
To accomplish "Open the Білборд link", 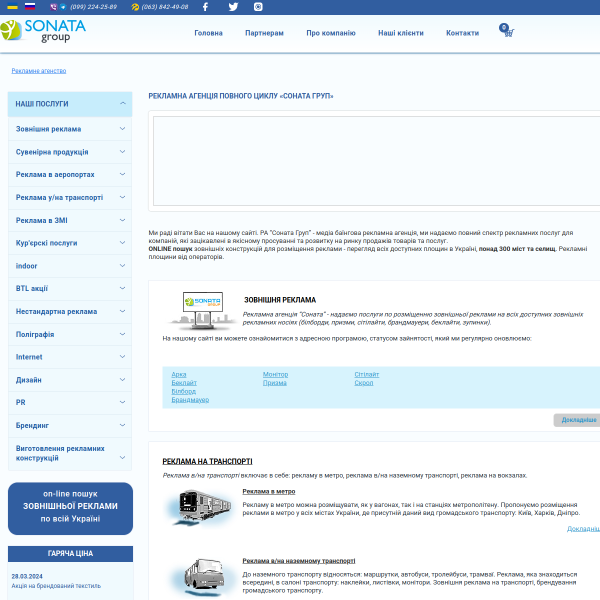I will (184, 391).
